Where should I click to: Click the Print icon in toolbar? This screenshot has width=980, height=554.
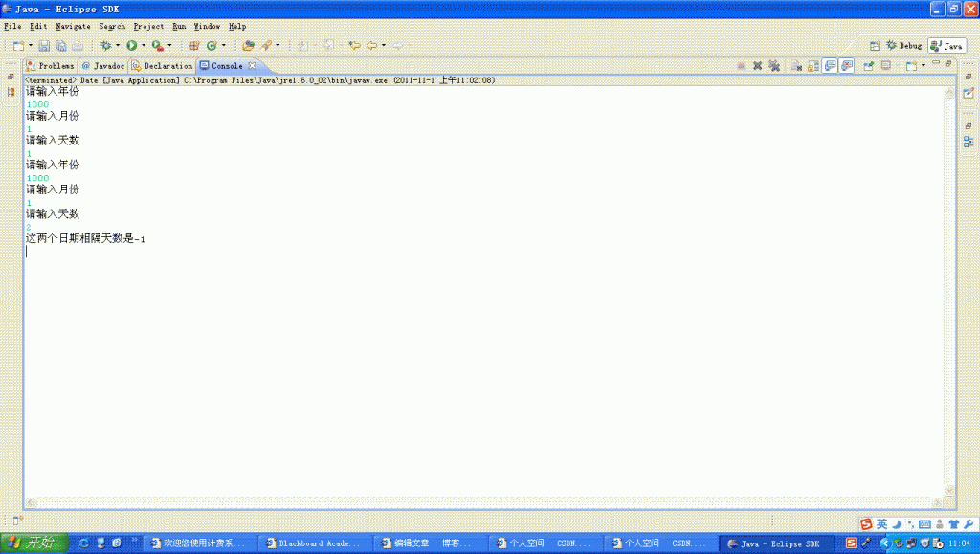coord(78,46)
